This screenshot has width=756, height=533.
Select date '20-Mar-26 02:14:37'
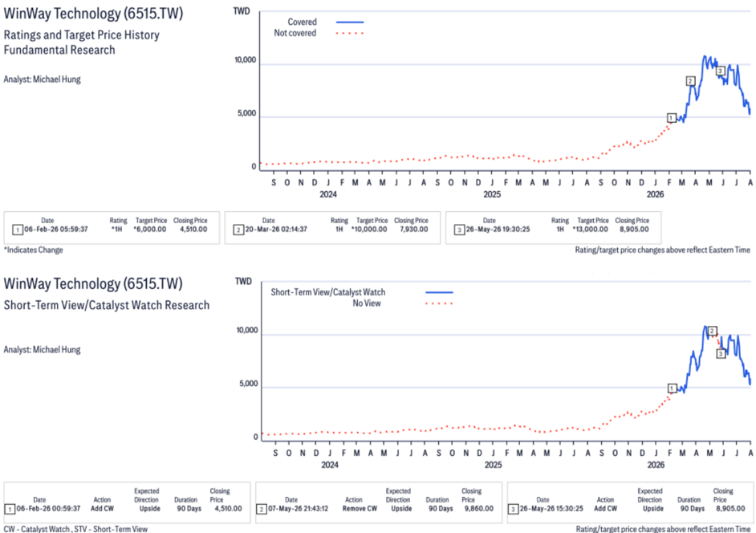pyautogui.click(x=276, y=230)
